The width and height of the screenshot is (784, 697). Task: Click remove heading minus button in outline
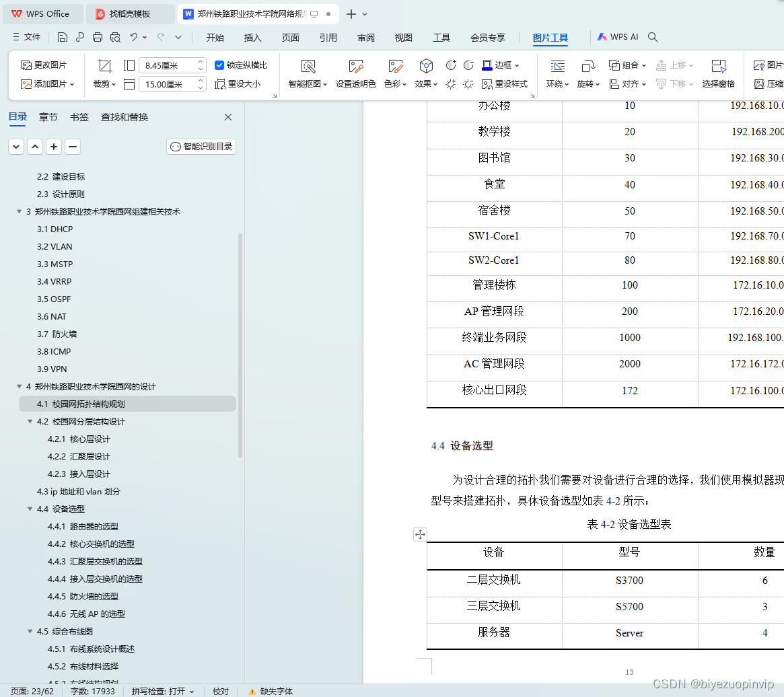pyautogui.click(x=73, y=147)
